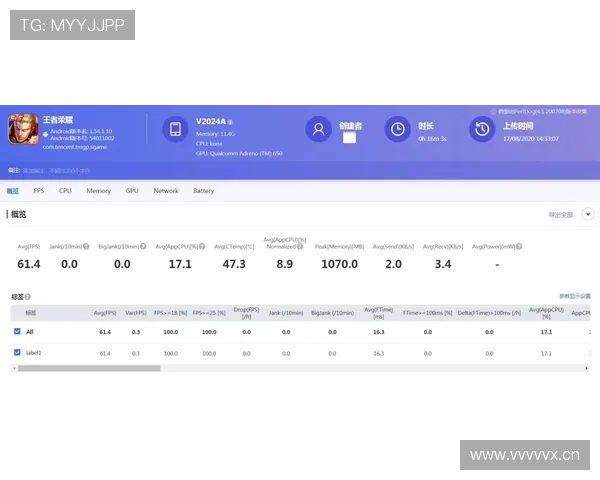The height and width of the screenshot is (480, 600).
Task: Uncheck the label1 row checkbox
Action: 17,353
